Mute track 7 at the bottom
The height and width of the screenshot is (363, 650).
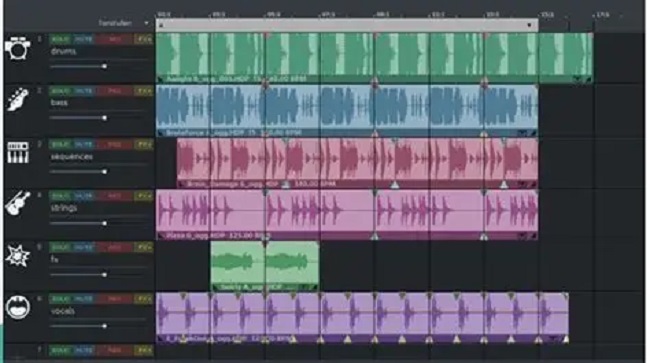pyautogui.click(x=83, y=351)
